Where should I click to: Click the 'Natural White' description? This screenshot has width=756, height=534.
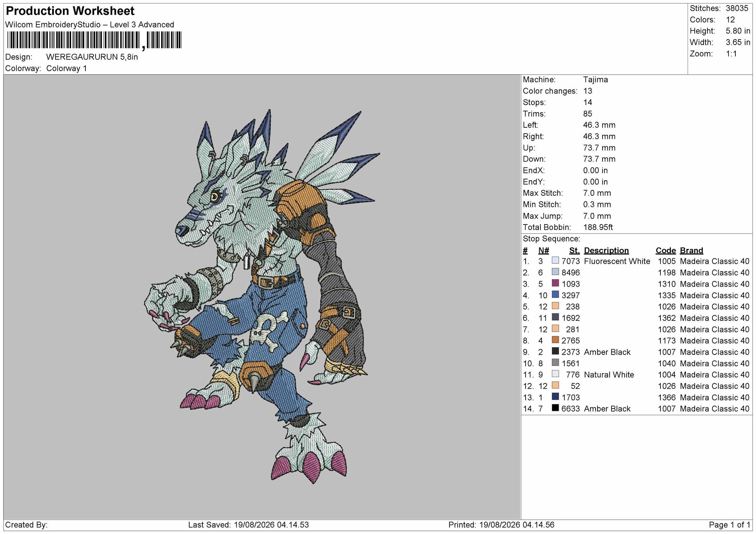pyautogui.click(x=609, y=375)
